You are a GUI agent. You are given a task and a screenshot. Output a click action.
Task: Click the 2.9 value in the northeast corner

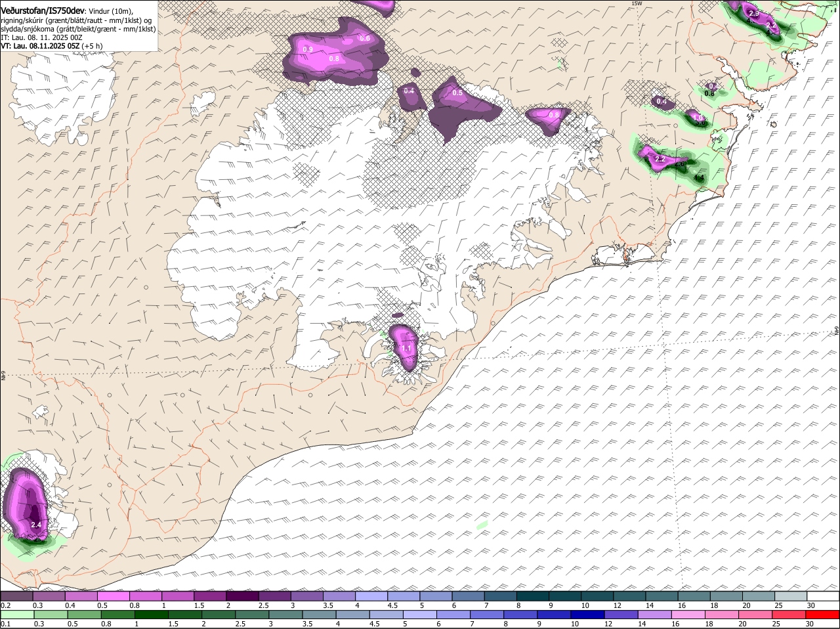(754, 14)
